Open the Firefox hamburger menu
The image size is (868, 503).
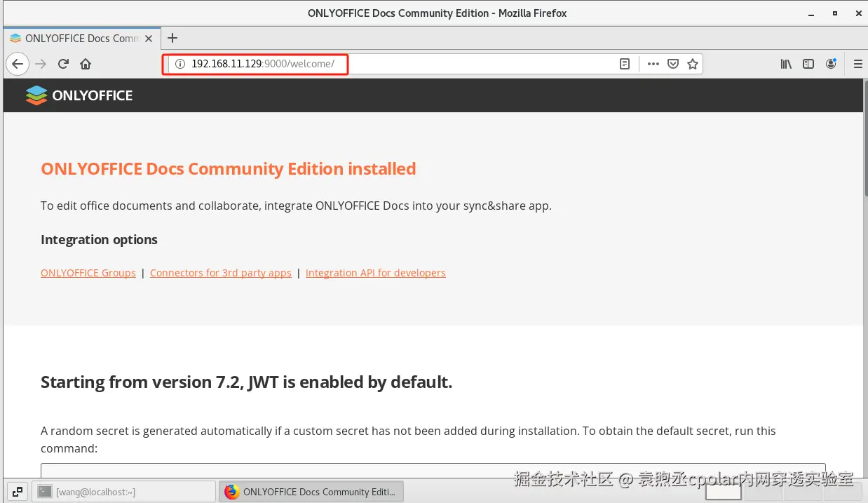point(858,64)
